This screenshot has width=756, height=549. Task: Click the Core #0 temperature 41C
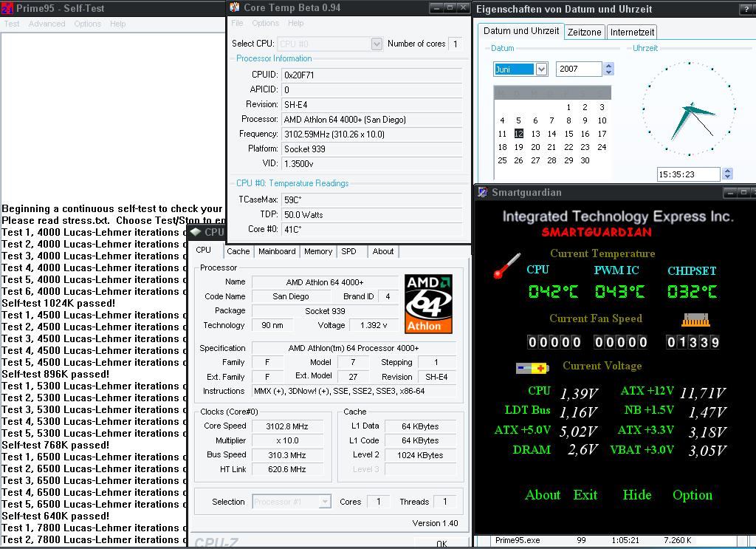pyautogui.click(x=372, y=229)
